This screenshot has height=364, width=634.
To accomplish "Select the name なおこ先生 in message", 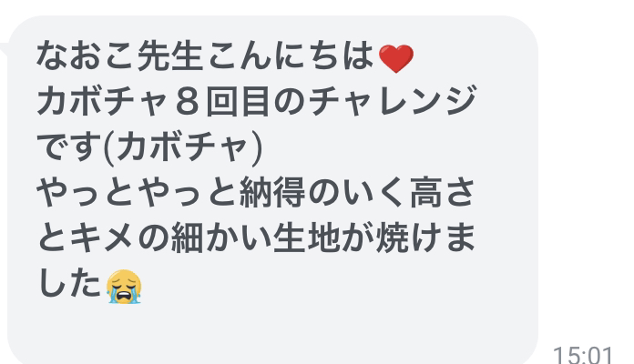I will (119, 56).
